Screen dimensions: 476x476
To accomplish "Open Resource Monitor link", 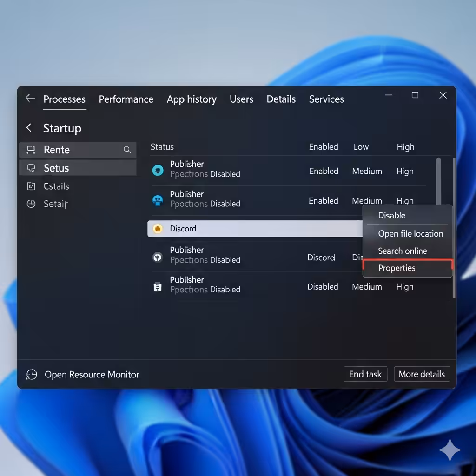I will [x=92, y=374].
